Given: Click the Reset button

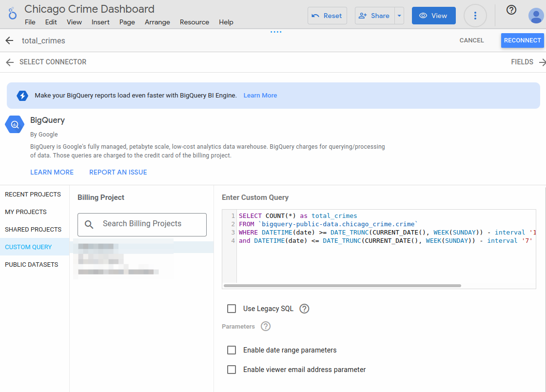Looking at the screenshot, I should click(x=327, y=16).
